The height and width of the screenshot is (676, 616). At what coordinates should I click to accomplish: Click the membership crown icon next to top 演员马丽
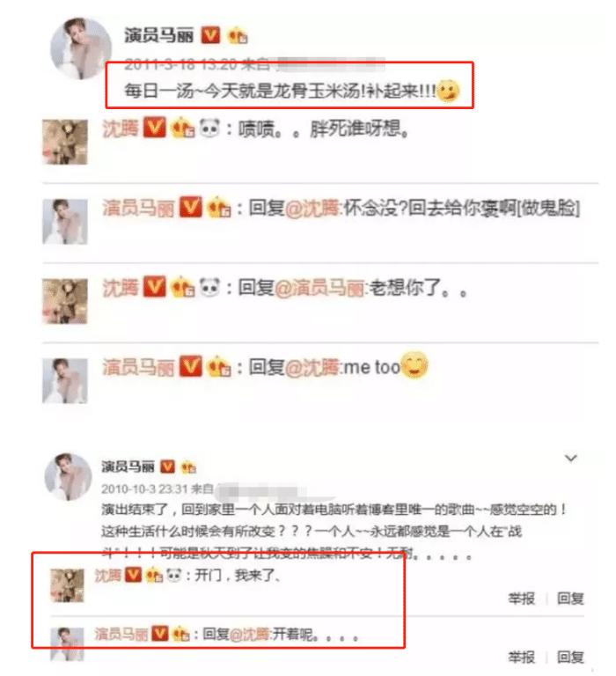click(x=237, y=35)
